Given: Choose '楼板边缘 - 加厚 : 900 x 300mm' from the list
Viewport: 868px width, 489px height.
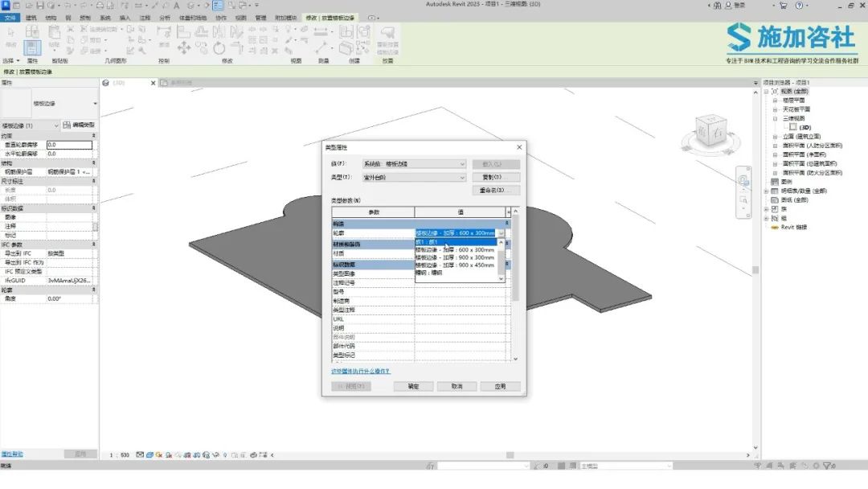Looking at the screenshot, I should pos(454,257).
